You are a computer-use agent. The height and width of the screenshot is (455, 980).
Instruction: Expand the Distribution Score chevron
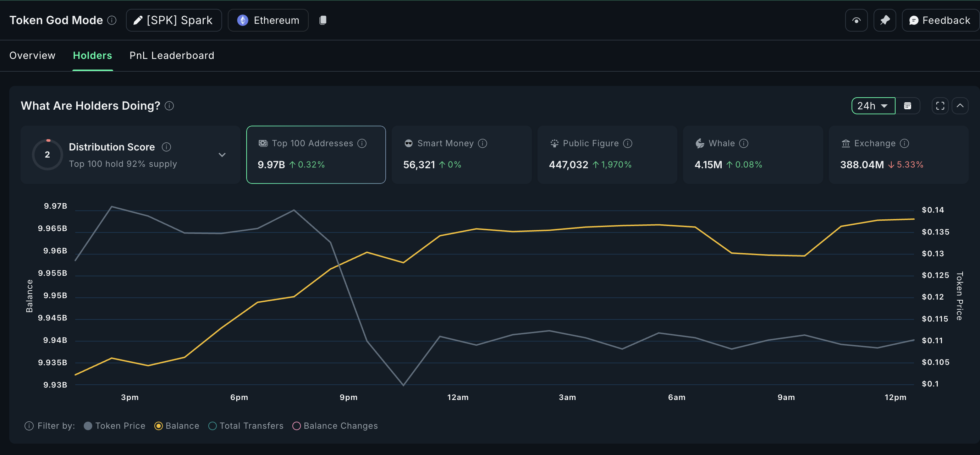tap(222, 155)
